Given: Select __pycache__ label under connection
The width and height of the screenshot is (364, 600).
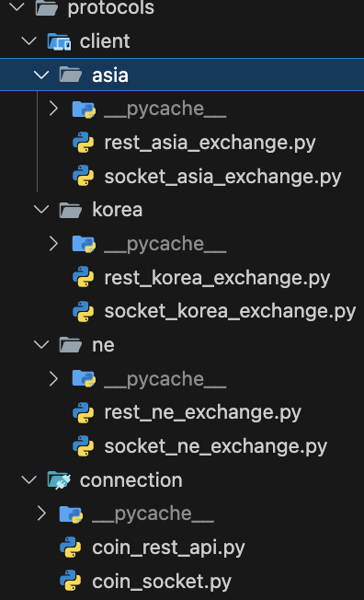Looking at the screenshot, I should point(153,514).
